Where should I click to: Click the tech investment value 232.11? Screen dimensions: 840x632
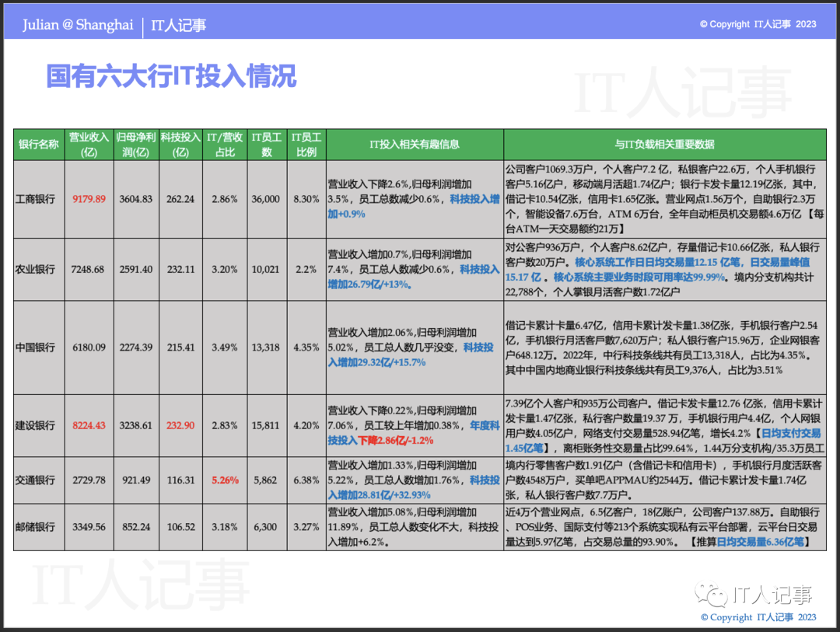pos(180,270)
